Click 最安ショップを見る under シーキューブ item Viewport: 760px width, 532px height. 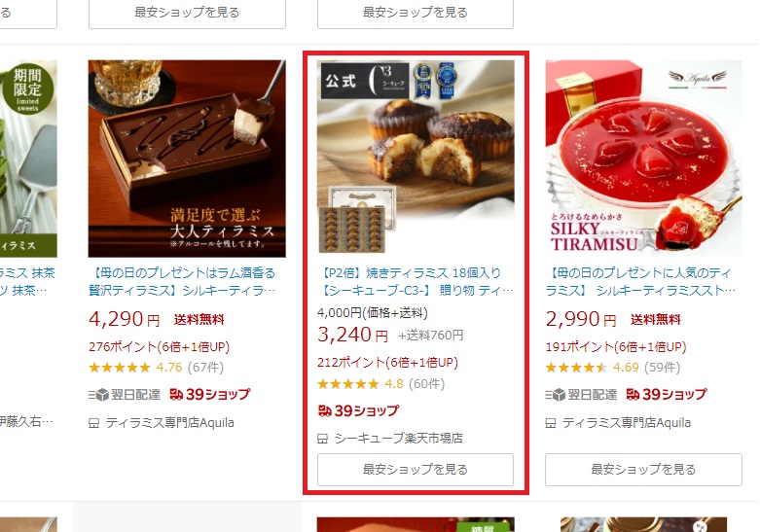point(416,470)
